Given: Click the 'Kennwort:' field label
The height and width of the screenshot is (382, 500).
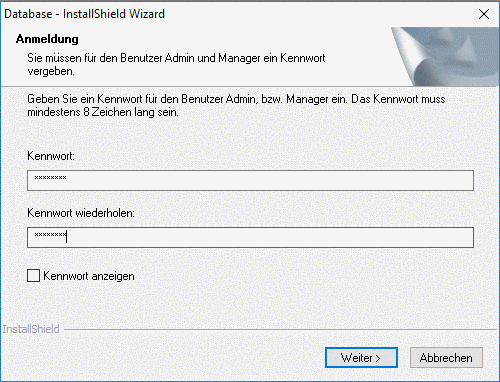Looking at the screenshot, I should pyautogui.click(x=51, y=156).
